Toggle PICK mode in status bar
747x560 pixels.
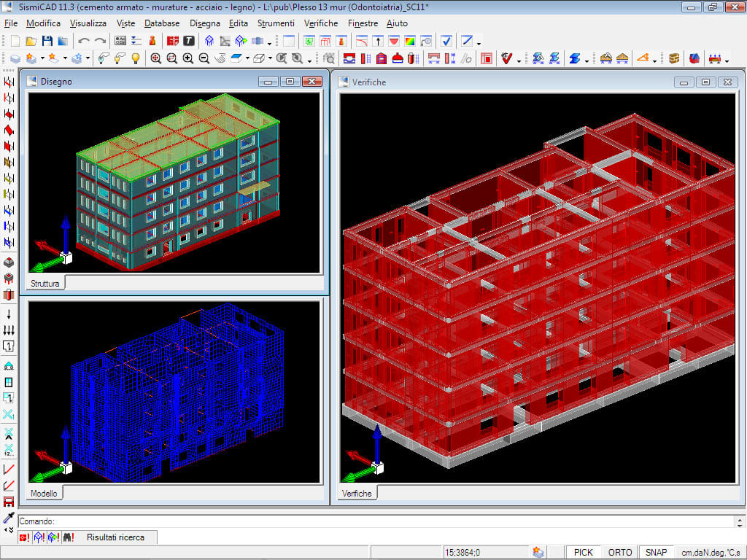(x=584, y=552)
